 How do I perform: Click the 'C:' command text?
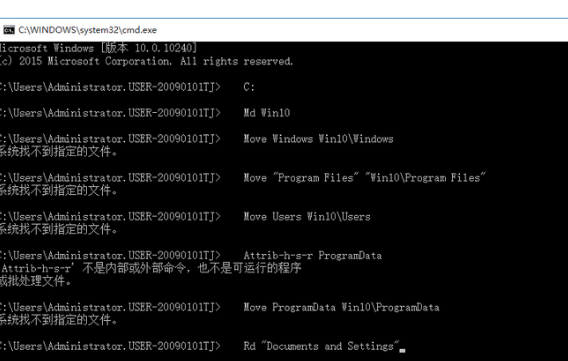pyautogui.click(x=249, y=87)
